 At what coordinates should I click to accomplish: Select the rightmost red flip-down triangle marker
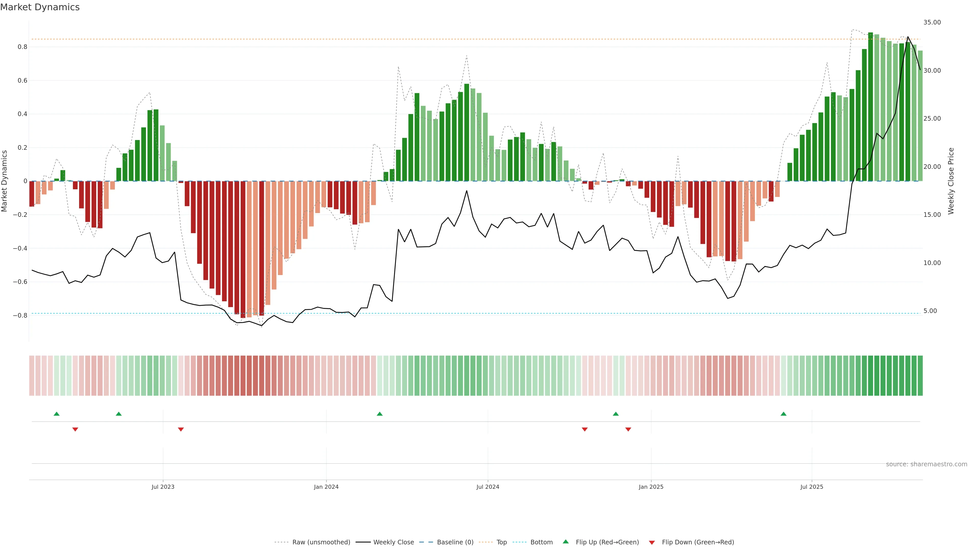point(628,429)
